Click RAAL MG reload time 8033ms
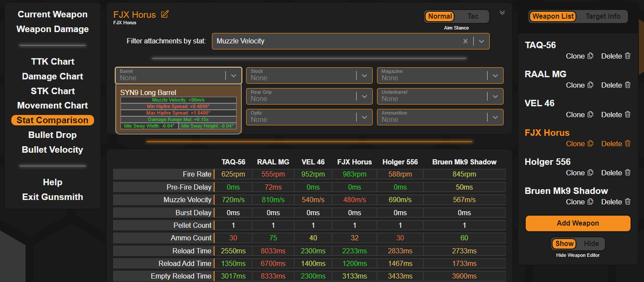The width and height of the screenshot is (644, 282). point(273,251)
